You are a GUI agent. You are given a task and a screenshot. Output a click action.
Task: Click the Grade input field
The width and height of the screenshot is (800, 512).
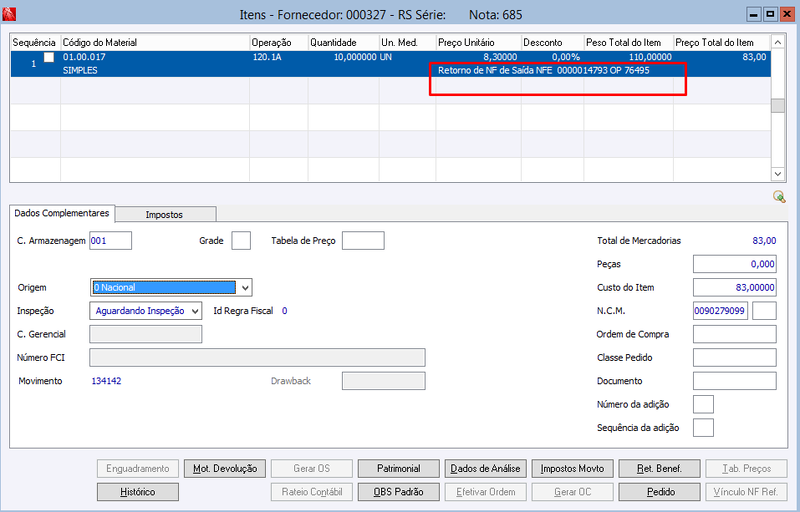point(241,241)
